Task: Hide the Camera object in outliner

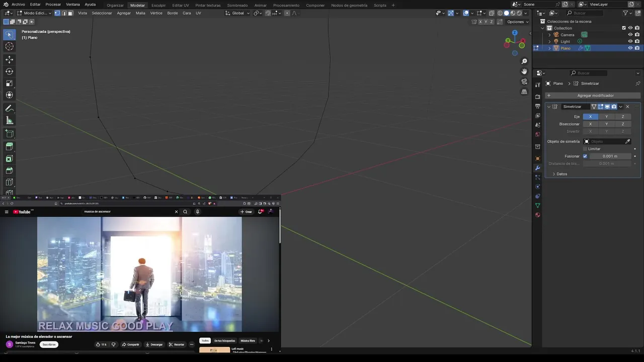Action: pos(630,35)
